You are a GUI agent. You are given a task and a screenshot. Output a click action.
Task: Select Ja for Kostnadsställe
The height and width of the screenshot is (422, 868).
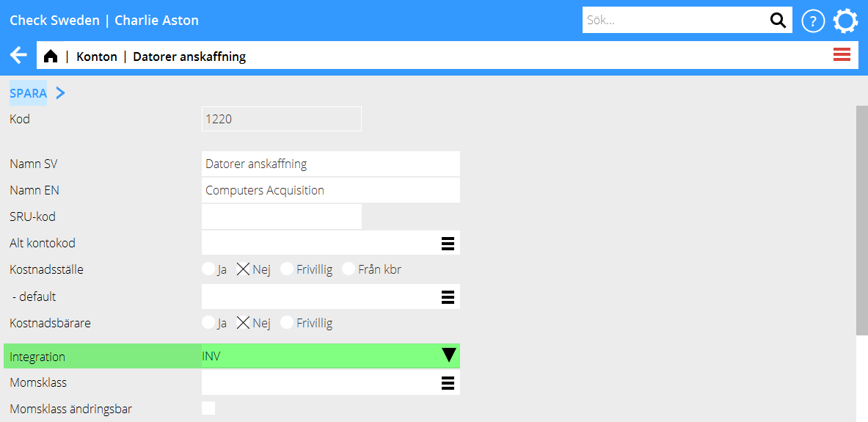209,269
